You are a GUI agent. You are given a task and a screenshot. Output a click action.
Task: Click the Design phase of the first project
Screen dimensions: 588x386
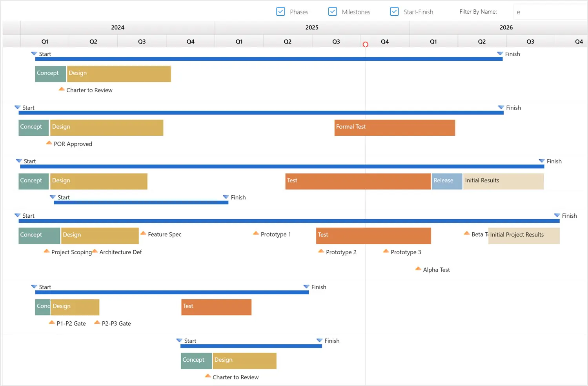click(x=119, y=74)
